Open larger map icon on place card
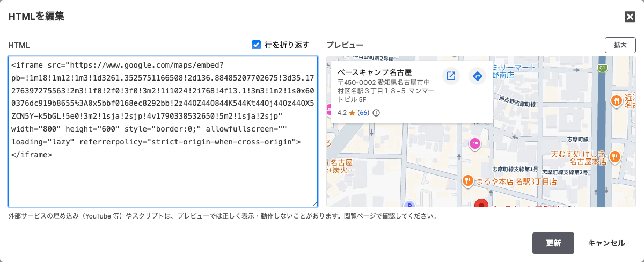 (x=451, y=76)
